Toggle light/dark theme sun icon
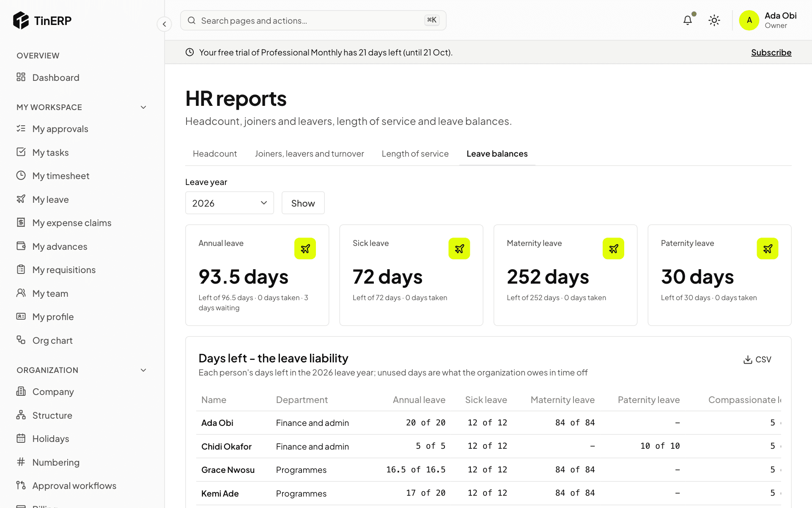 point(714,20)
